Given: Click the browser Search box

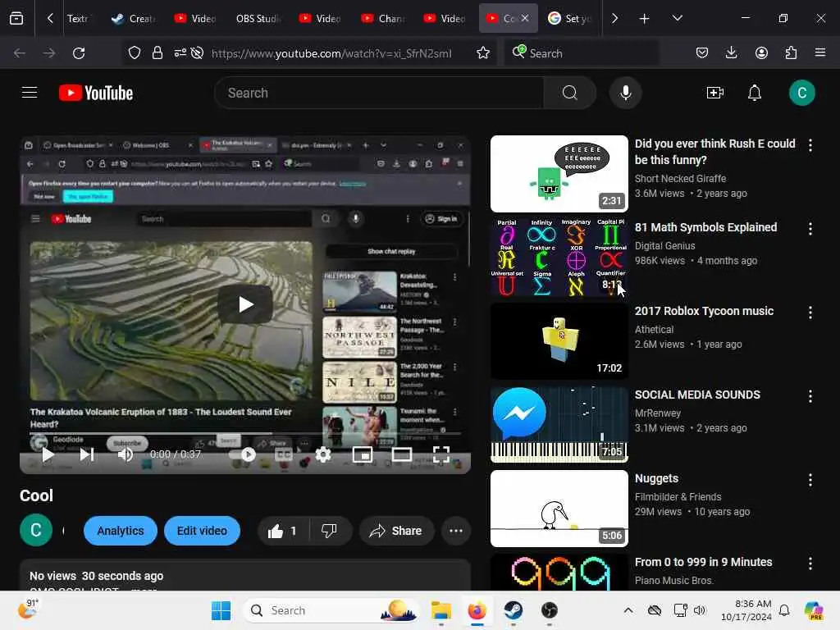Looking at the screenshot, I should tap(582, 53).
